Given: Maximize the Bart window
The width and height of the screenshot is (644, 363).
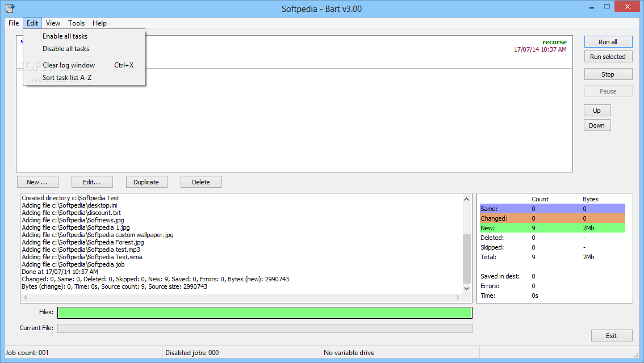Looking at the screenshot, I should click(x=607, y=7).
